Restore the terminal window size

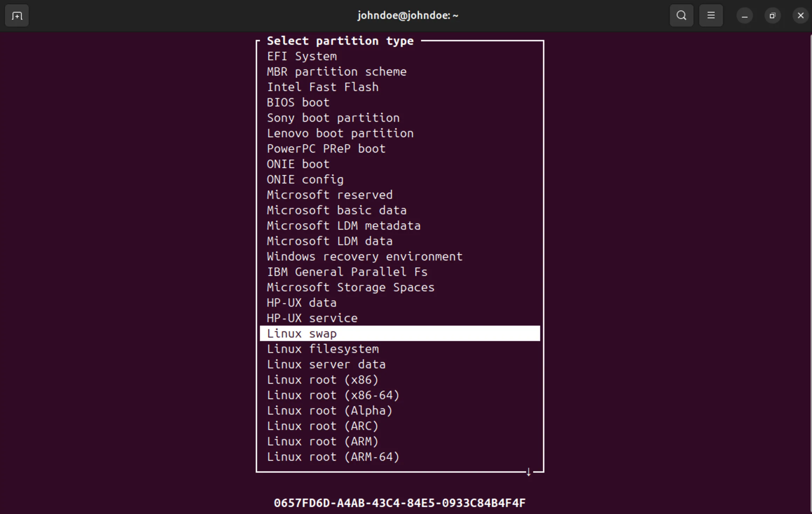[772, 16]
